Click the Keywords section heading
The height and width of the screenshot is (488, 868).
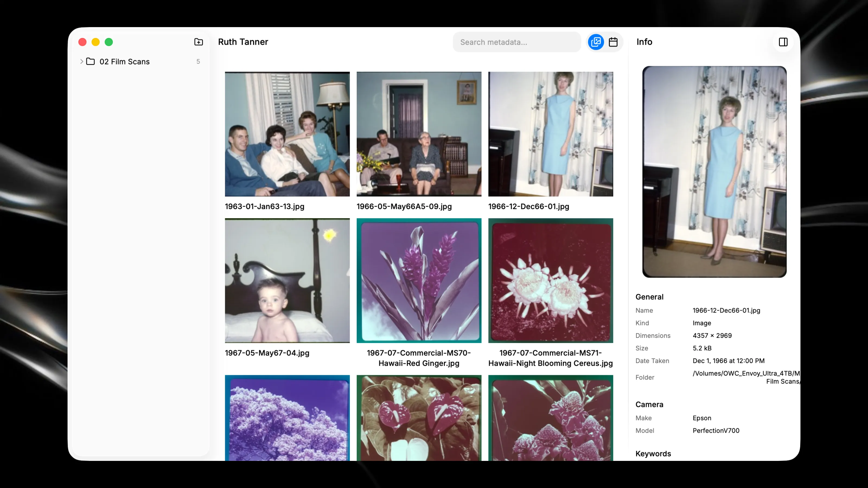click(653, 454)
